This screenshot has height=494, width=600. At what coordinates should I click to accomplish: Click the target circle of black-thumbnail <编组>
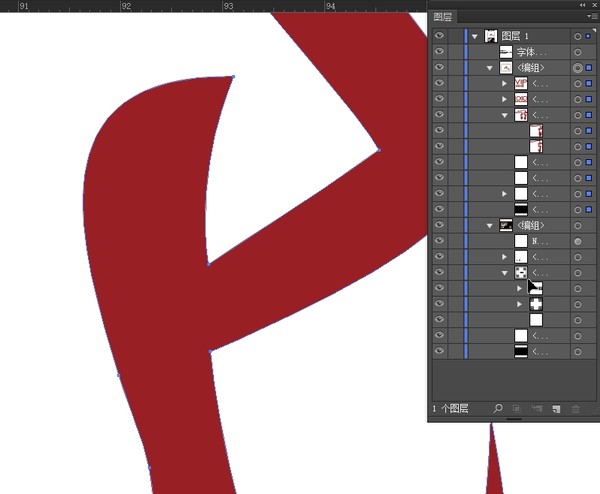click(x=577, y=226)
